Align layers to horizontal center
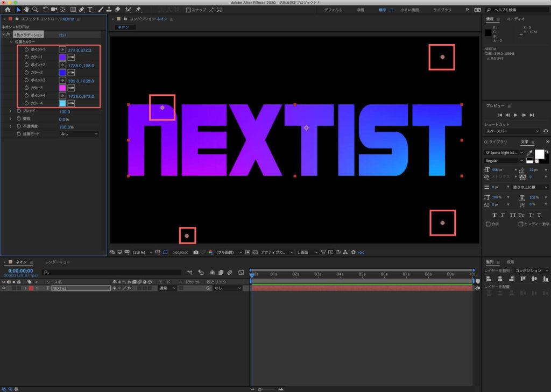 pyautogui.click(x=500, y=279)
